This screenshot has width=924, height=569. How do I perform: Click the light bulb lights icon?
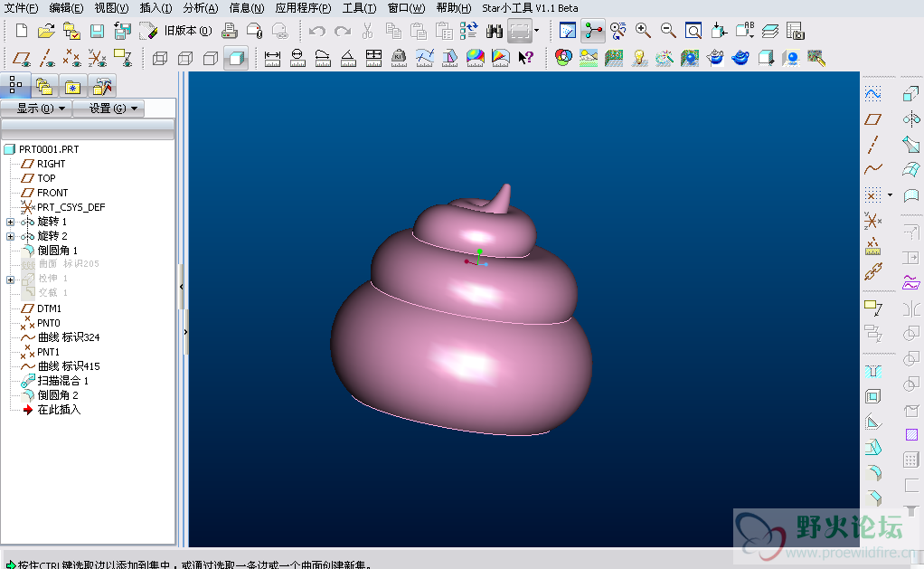click(639, 58)
